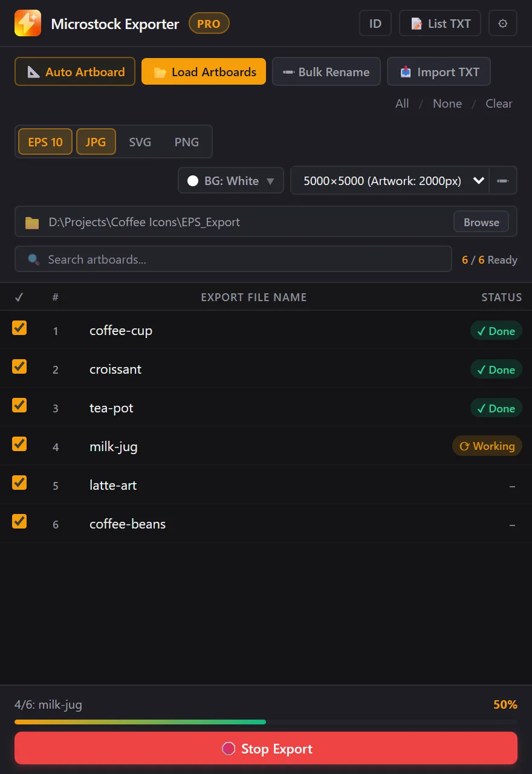The width and height of the screenshot is (532, 774).
Task: Open settings with the gear icon
Action: point(503,24)
